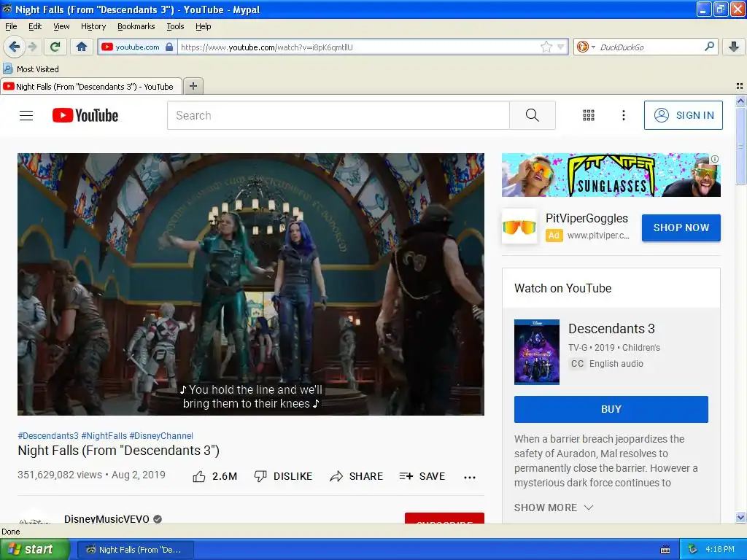Open the View menu
This screenshot has width=747, height=560.
coord(61,26)
